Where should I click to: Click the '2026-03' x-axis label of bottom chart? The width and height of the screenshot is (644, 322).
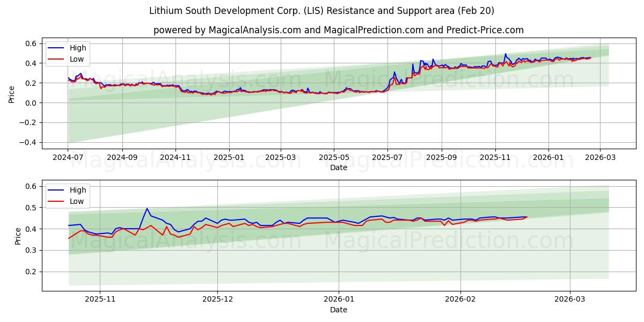click(570, 300)
